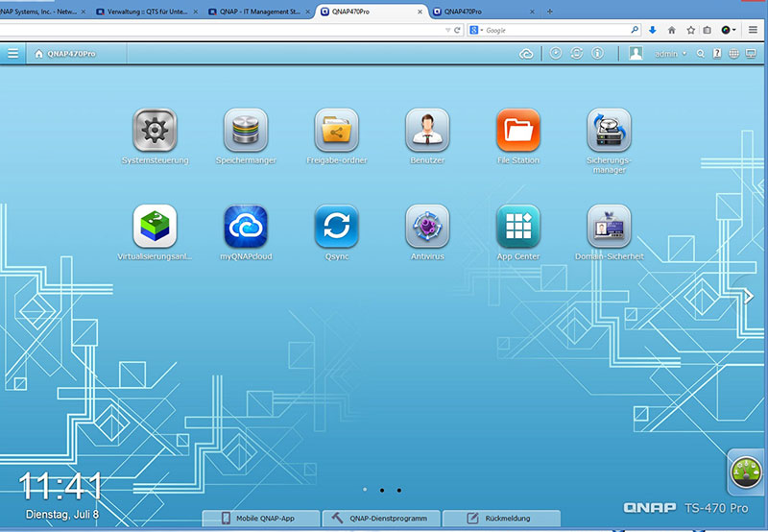The image size is (768, 532).
Task: Launch the Antivirus app
Action: pyautogui.click(x=427, y=227)
